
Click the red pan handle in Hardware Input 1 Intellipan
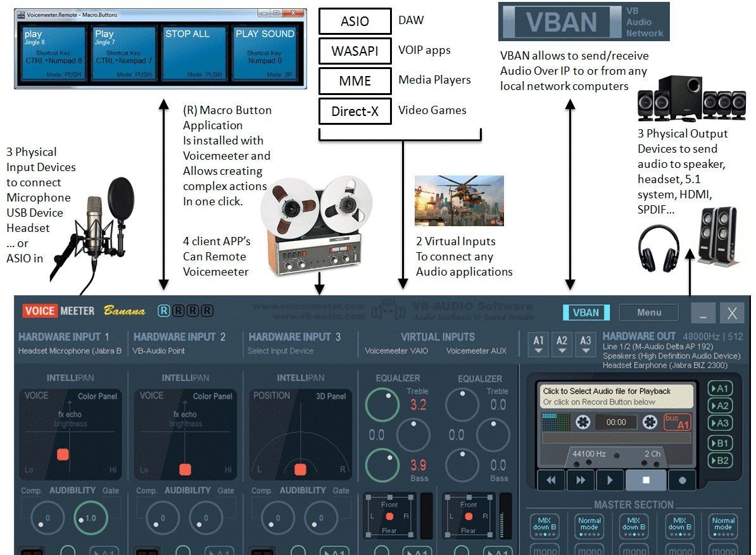pyautogui.click(x=63, y=454)
